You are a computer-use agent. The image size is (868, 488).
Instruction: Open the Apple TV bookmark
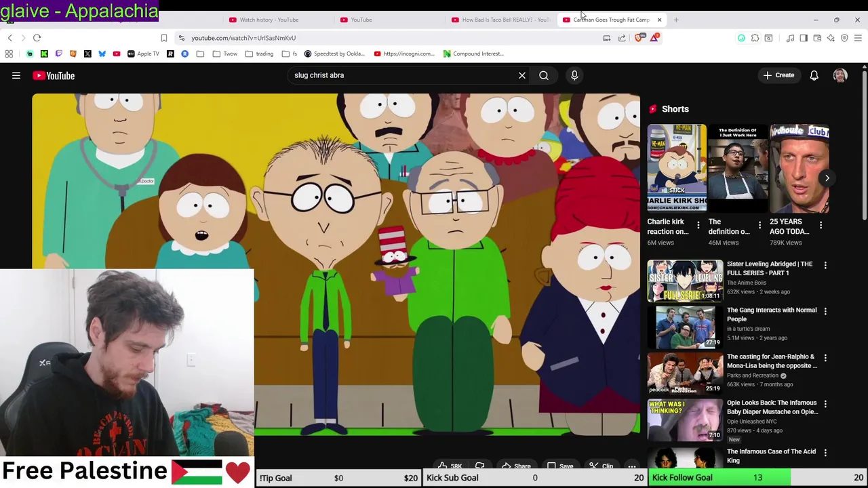coord(143,54)
